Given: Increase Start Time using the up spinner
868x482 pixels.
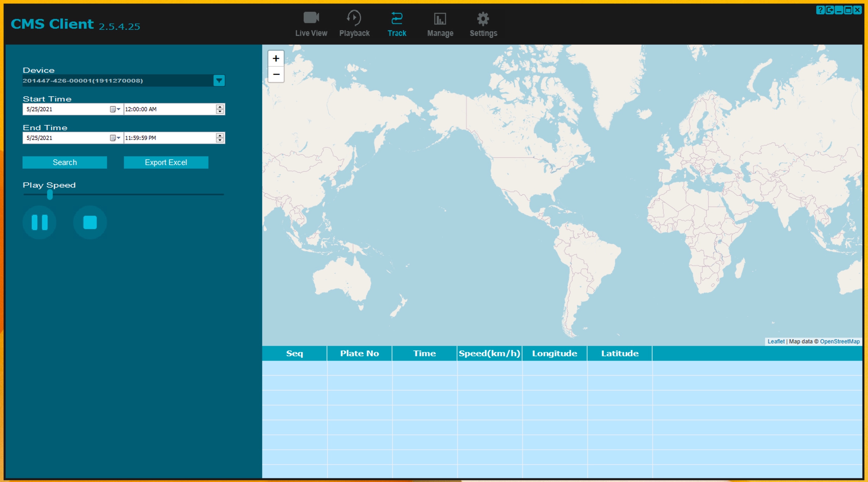Looking at the screenshot, I should pos(220,107).
